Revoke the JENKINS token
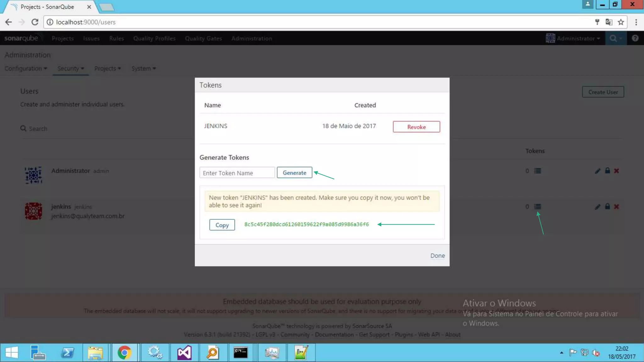This screenshot has height=362, width=644. point(416,127)
